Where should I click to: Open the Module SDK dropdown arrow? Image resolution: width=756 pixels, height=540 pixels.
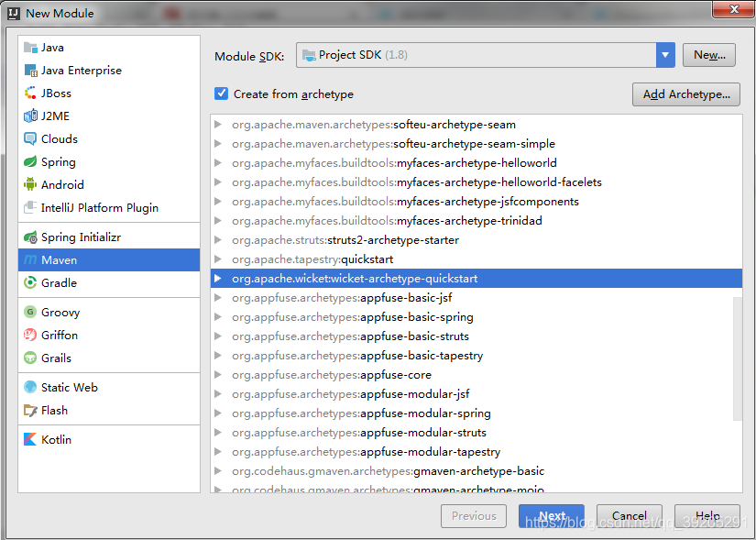point(665,55)
